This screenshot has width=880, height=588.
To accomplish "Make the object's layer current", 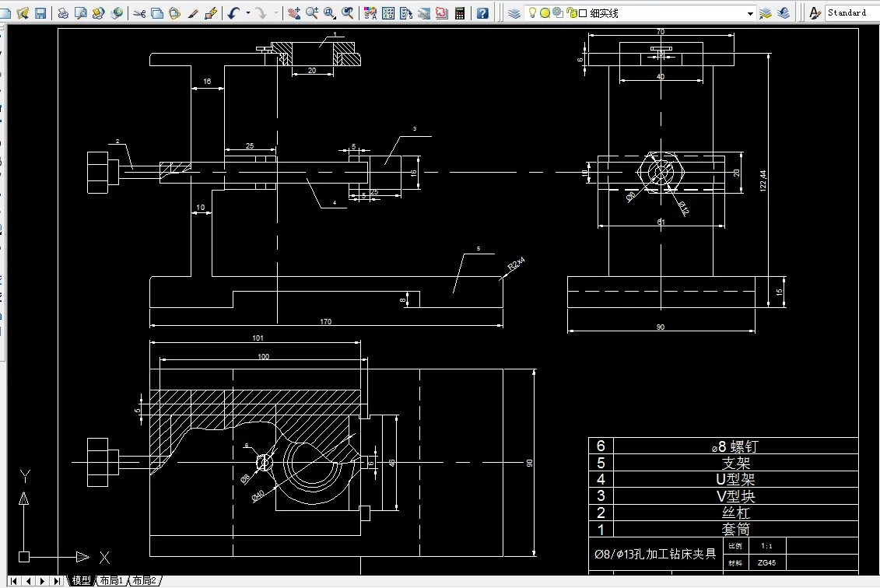I will 765,13.
